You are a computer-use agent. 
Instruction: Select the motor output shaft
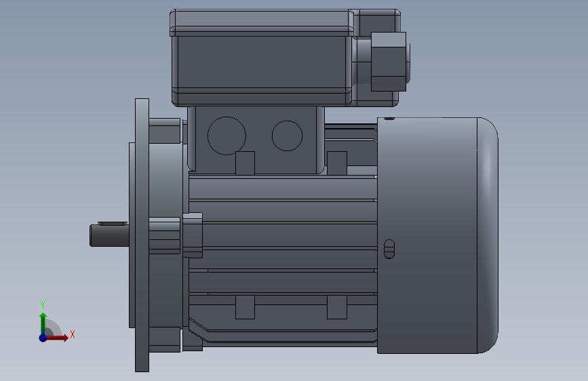pos(109,235)
